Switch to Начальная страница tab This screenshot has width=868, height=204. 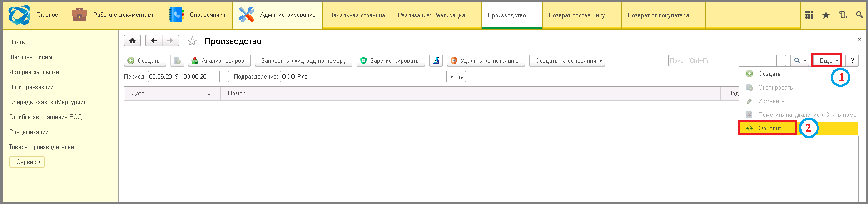(357, 15)
